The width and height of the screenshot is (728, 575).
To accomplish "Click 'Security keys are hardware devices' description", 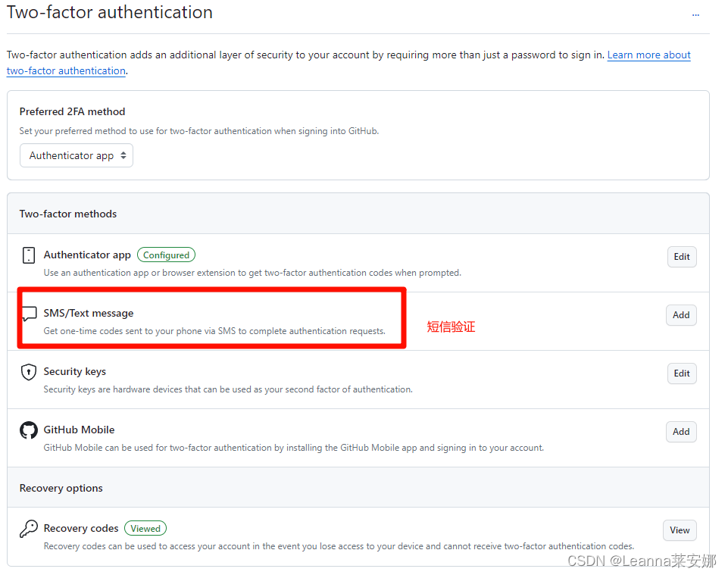I will tap(228, 389).
